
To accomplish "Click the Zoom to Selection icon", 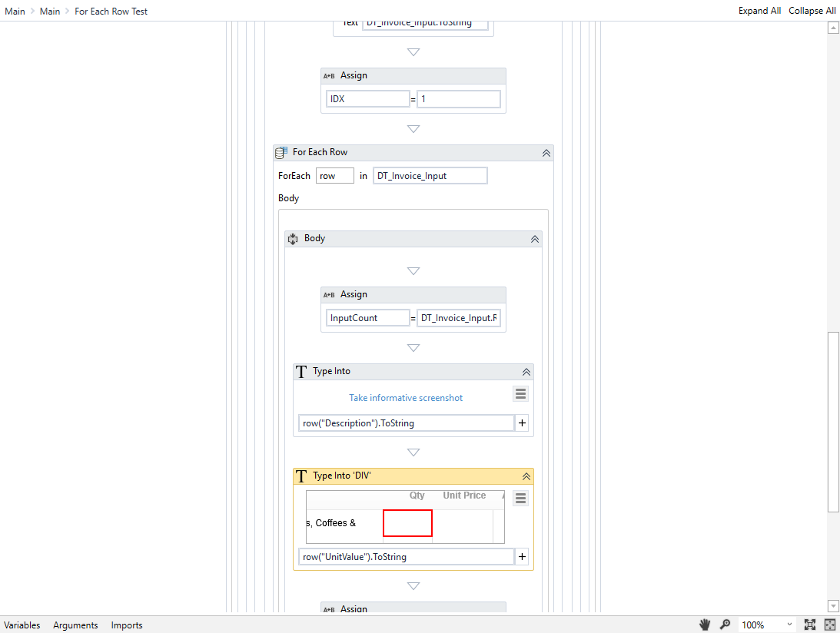I will pos(809,625).
